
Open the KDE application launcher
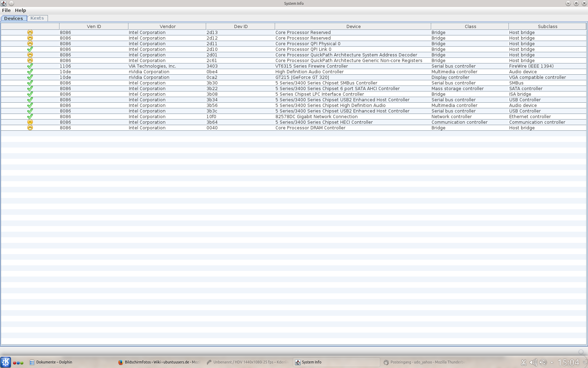pos(6,362)
